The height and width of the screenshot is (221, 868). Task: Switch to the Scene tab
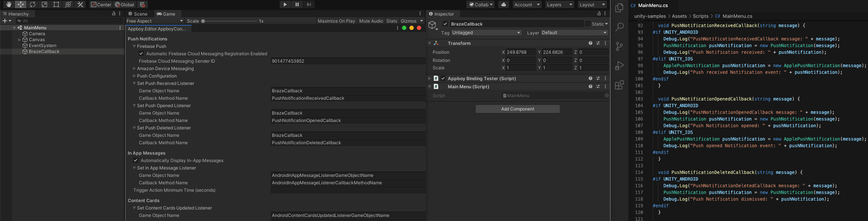pyautogui.click(x=138, y=14)
